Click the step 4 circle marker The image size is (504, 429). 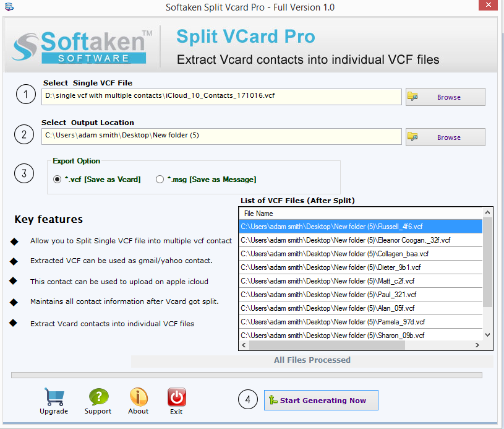(248, 401)
